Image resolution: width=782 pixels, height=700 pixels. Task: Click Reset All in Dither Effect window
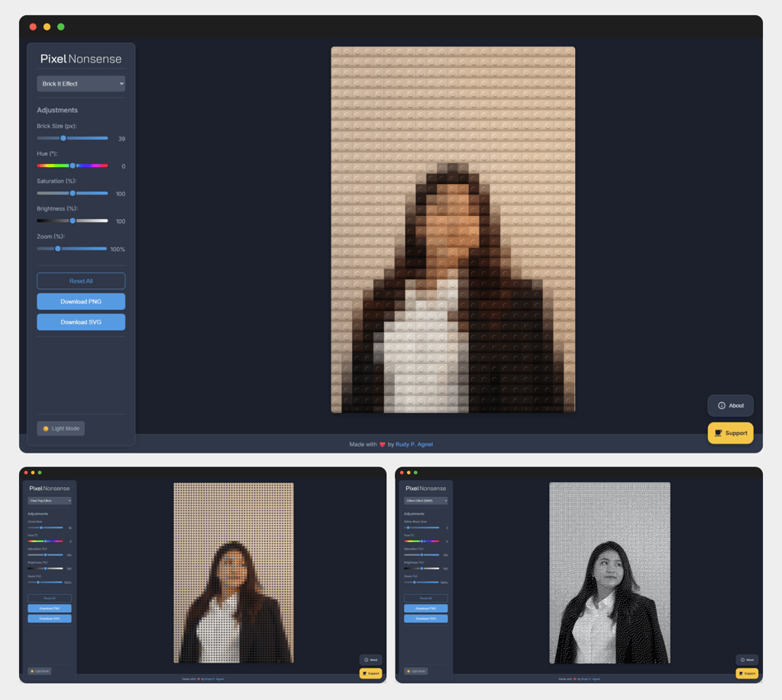point(426,598)
